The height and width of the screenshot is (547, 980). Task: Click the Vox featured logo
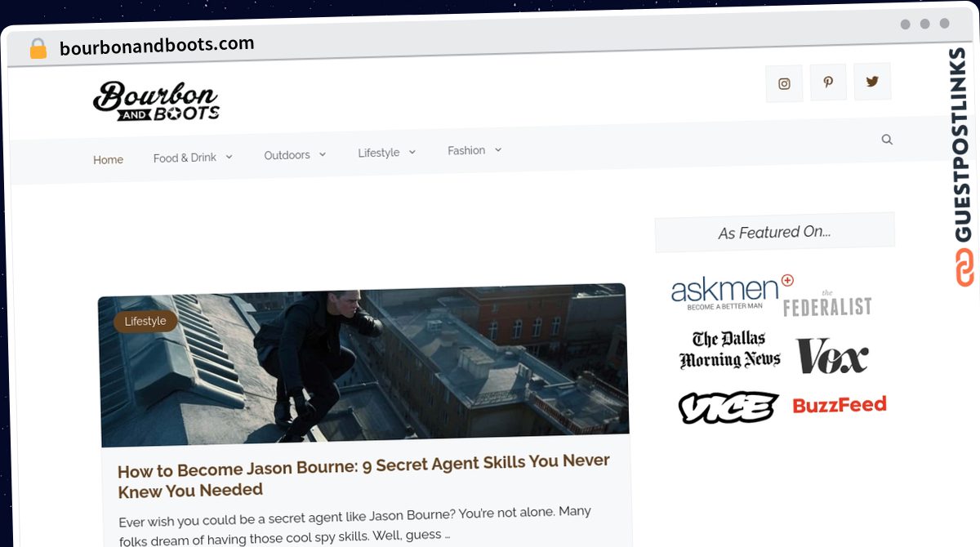pyautogui.click(x=832, y=356)
